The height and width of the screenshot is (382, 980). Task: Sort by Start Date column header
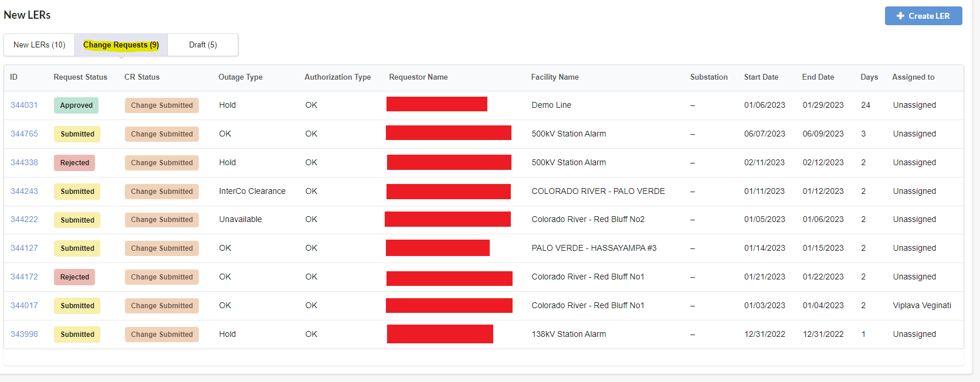click(x=761, y=77)
